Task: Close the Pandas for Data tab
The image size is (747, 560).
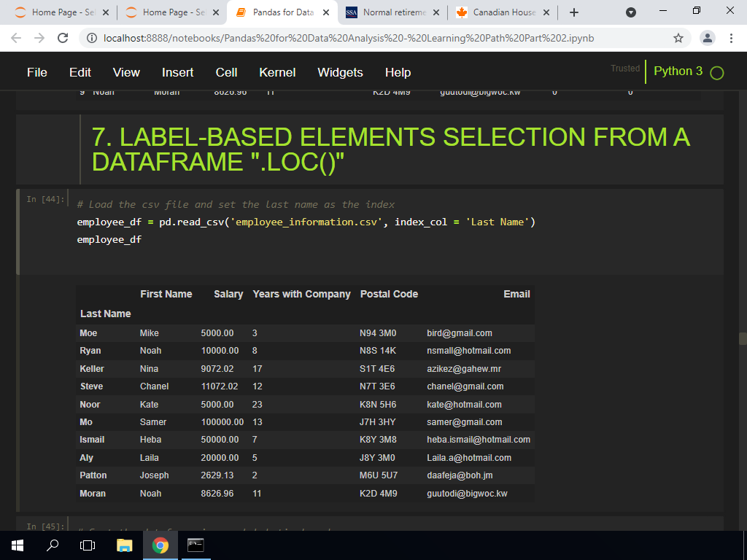Action: pyautogui.click(x=326, y=13)
